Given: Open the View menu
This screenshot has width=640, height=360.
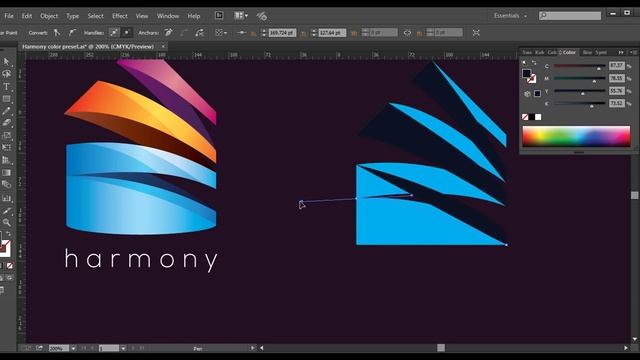Looking at the screenshot, I should tap(142, 16).
